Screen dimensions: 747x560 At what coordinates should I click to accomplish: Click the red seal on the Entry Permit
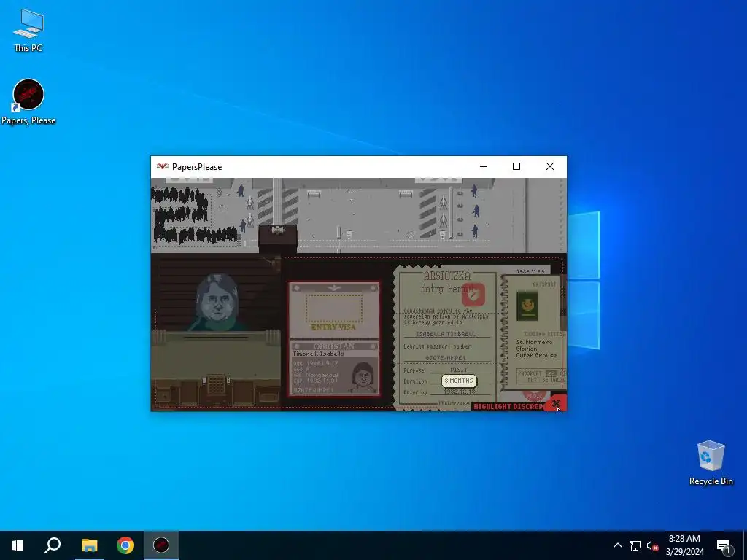coord(473,295)
